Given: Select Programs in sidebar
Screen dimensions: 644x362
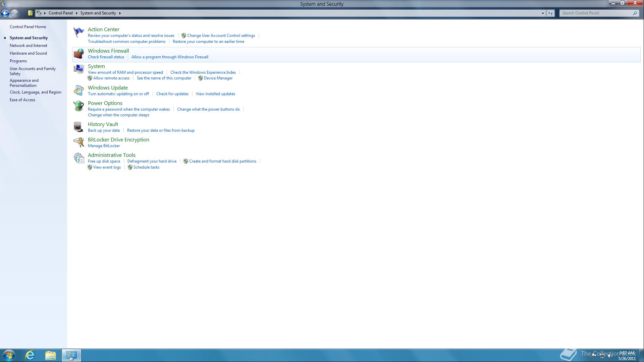Looking at the screenshot, I should click(18, 61).
